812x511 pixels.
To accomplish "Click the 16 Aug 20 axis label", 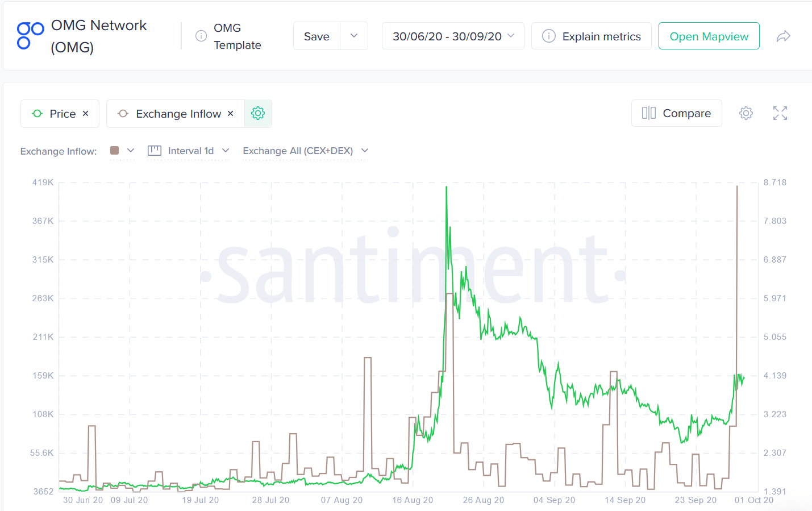I will [413, 500].
